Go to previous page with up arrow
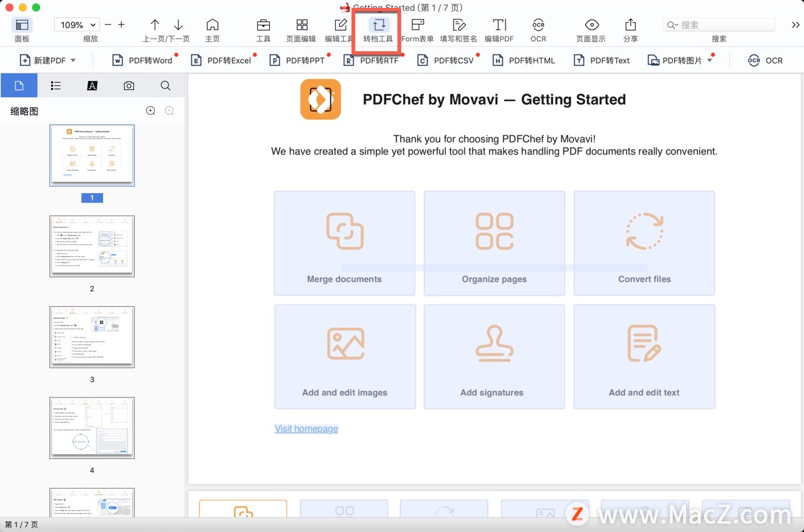The image size is (804, 532). [155, 25]
